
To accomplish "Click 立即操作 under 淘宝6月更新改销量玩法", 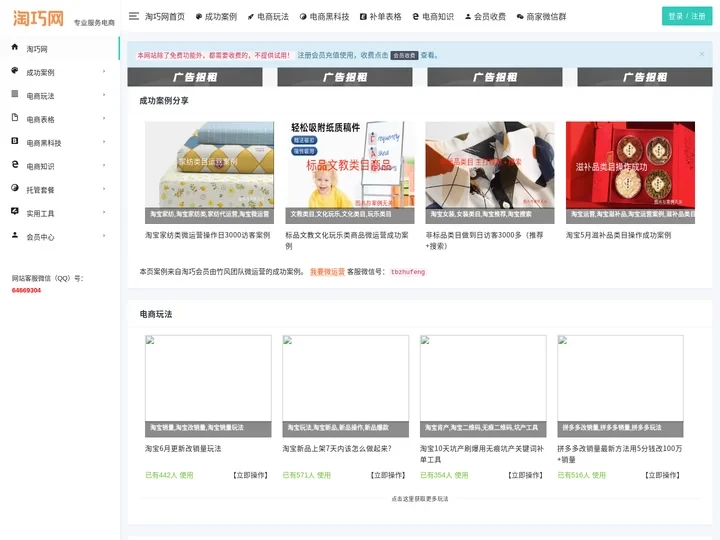I will point(250,475).
